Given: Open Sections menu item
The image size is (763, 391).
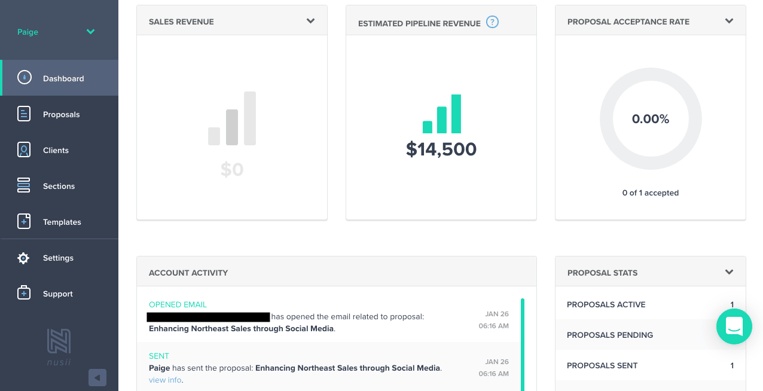Looking at the screenshot, I should [59, 186].
